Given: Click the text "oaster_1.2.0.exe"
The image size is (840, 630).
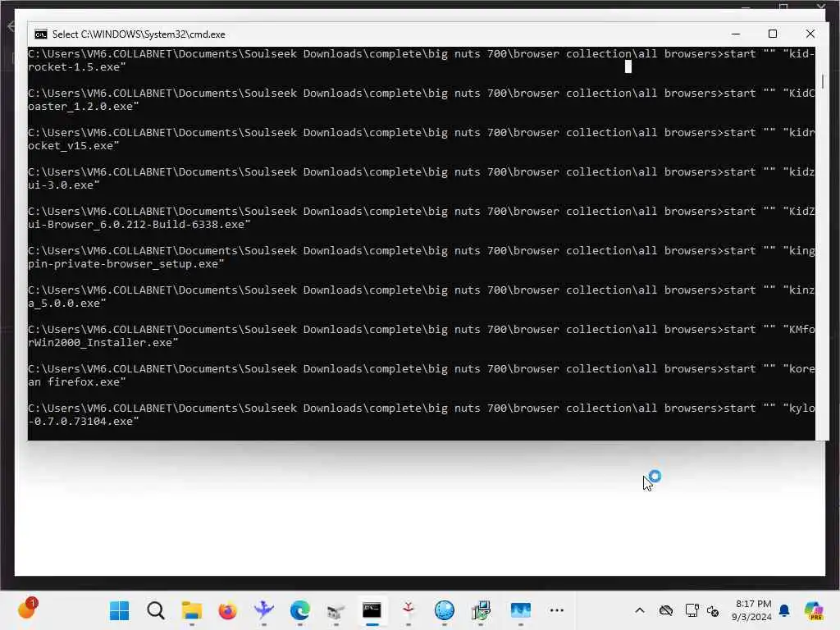Looking at the screenshot, I should tap(83, 107).
